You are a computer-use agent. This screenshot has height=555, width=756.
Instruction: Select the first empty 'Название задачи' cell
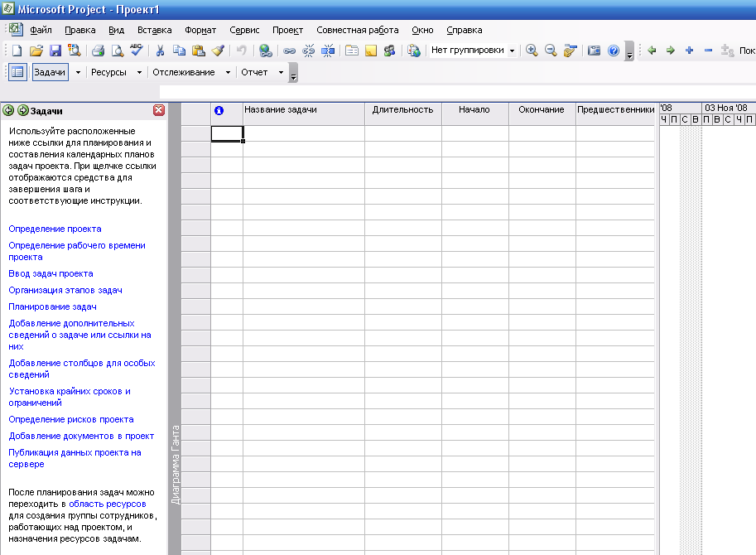[304, 133]
